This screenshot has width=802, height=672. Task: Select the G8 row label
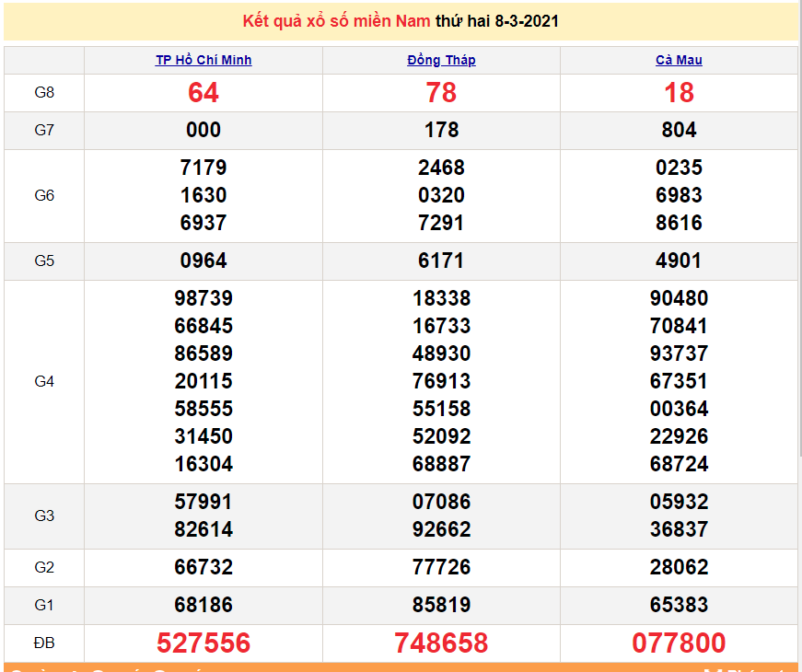(44, 93)
